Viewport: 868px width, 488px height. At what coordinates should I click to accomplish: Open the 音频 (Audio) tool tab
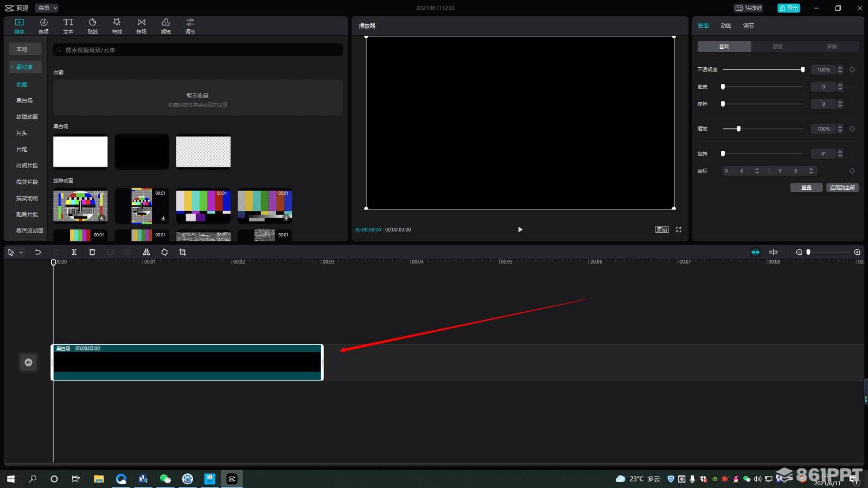[43, 25]
